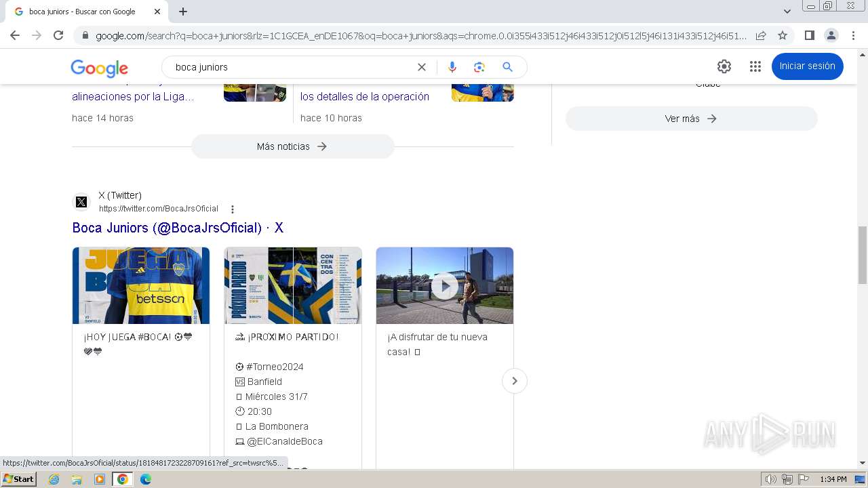868x488 pixels.
Task: Click the 'Miércoles 31/7' tweet line
Action: tap(271, 396)
